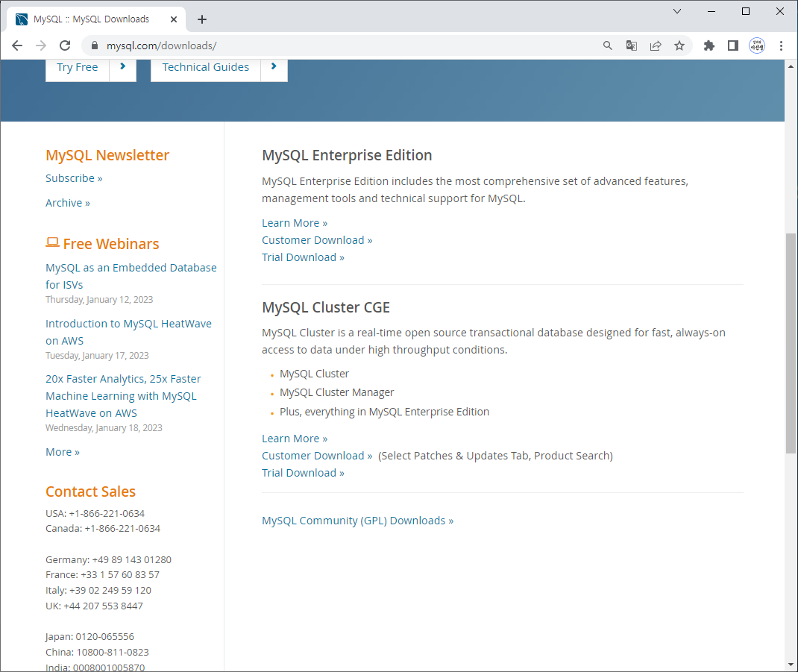
Task: Click the USA: +1-866-221-0634 phone number
Action: pyautogui.click(x=95, y=514)
